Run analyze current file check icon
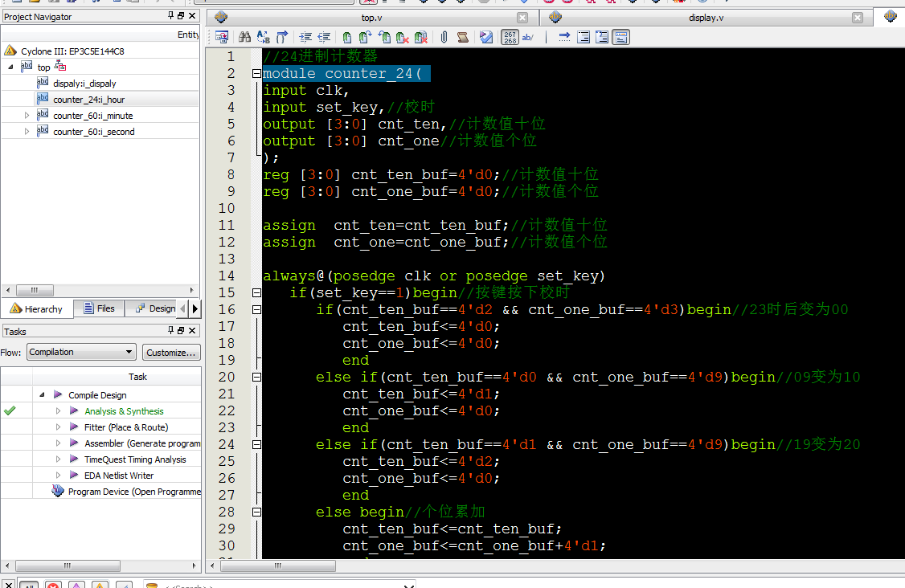905x588 pixels. tap(486, 38)
